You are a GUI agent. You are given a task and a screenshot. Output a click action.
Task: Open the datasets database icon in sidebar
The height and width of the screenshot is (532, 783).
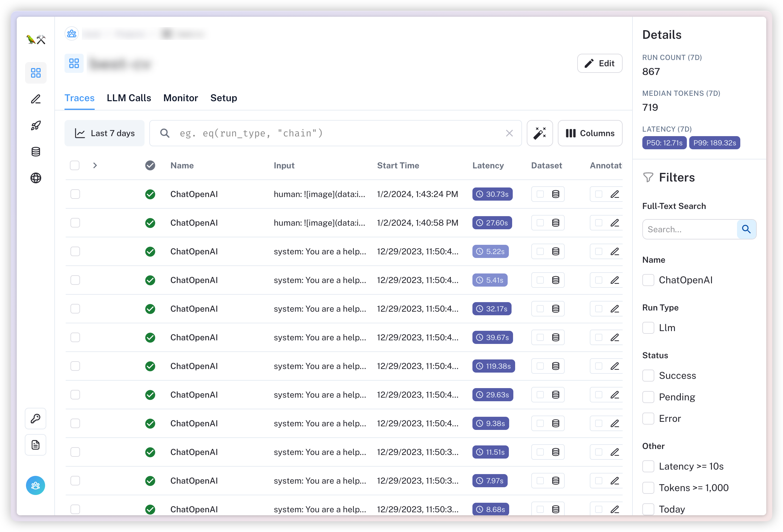(36, 152)
